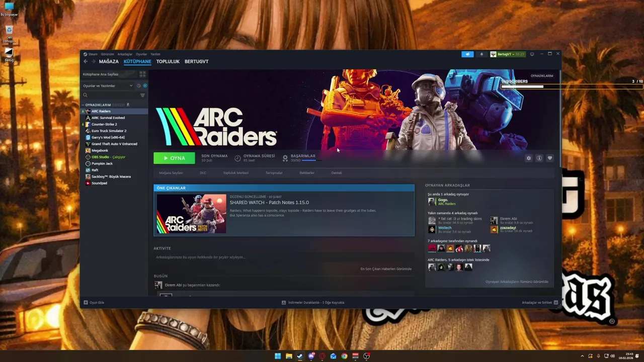The height and width of the screenshot is (362, 644).
Task: Select Raft in library list
Action: click(x=114, y=170)
